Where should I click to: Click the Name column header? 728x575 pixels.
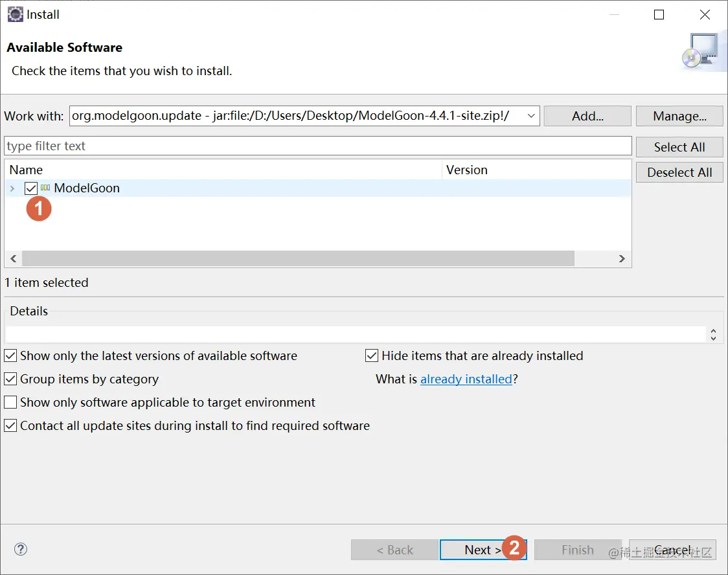[x=223, y=170]
